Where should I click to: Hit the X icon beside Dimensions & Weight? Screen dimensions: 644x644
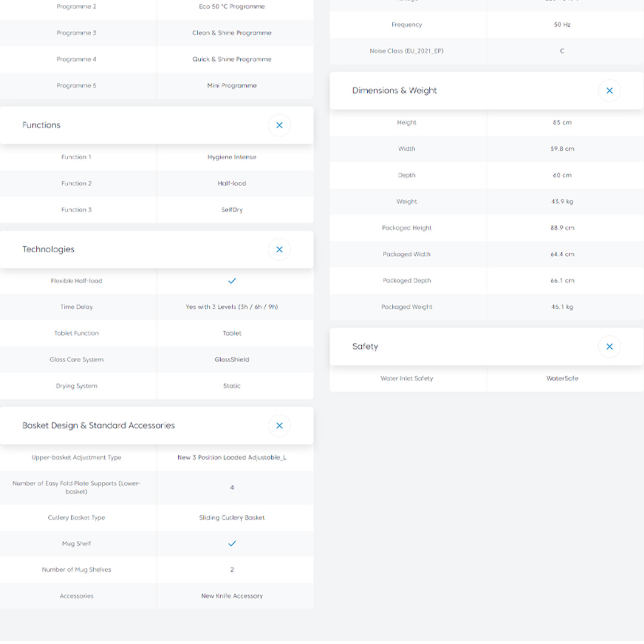(609, 91)
